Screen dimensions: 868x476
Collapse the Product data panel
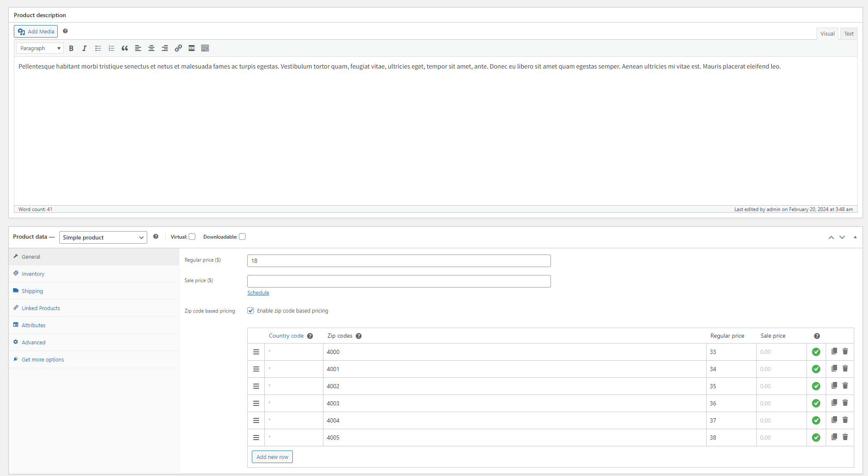click(x=855, y=237)
